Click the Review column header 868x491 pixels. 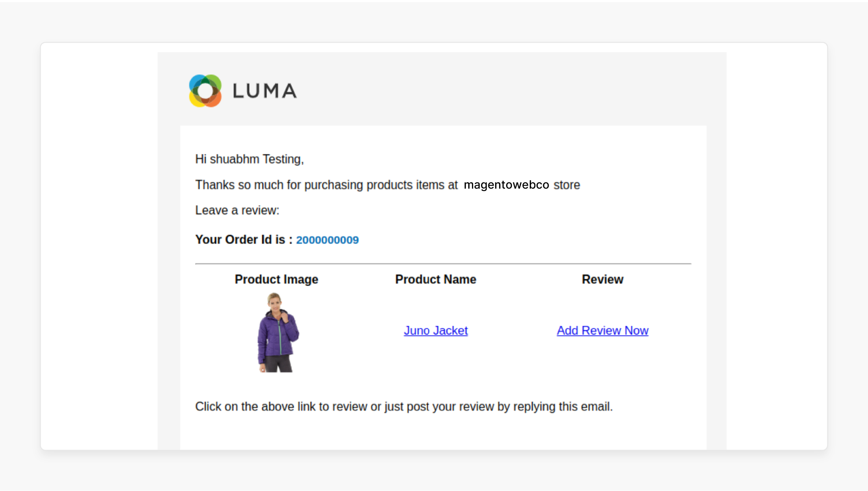click(602, 279)
